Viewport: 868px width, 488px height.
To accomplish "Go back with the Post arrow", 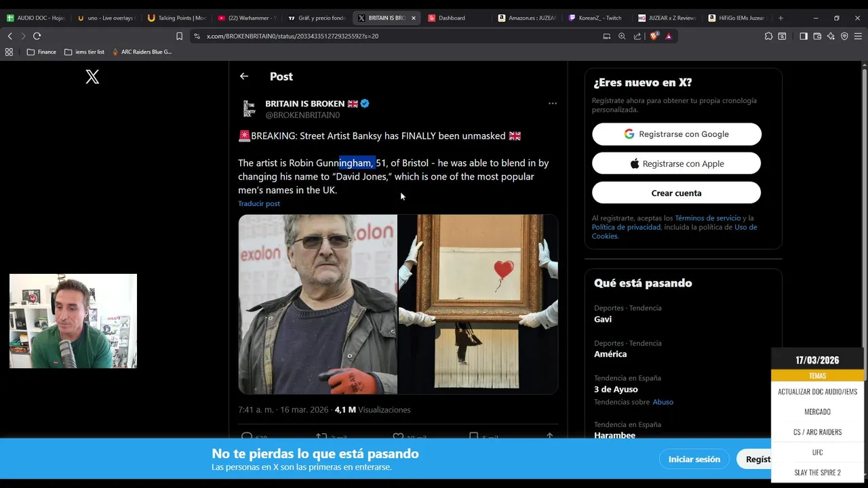I will tap(244, 77).
